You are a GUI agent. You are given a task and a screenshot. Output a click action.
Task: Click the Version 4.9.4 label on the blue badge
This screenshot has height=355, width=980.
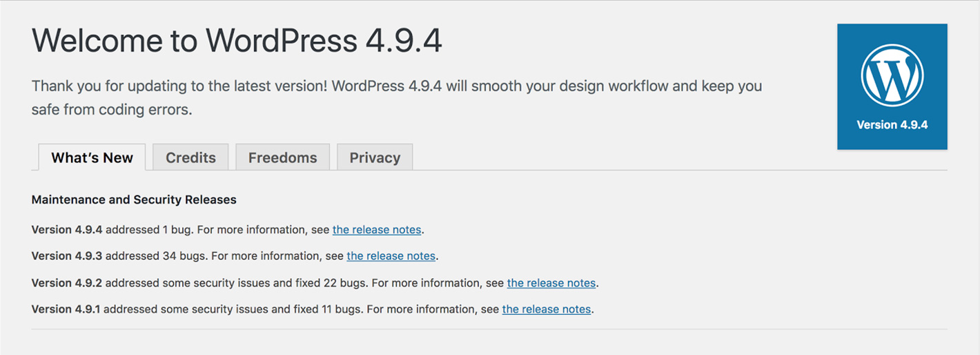point(892,125)
